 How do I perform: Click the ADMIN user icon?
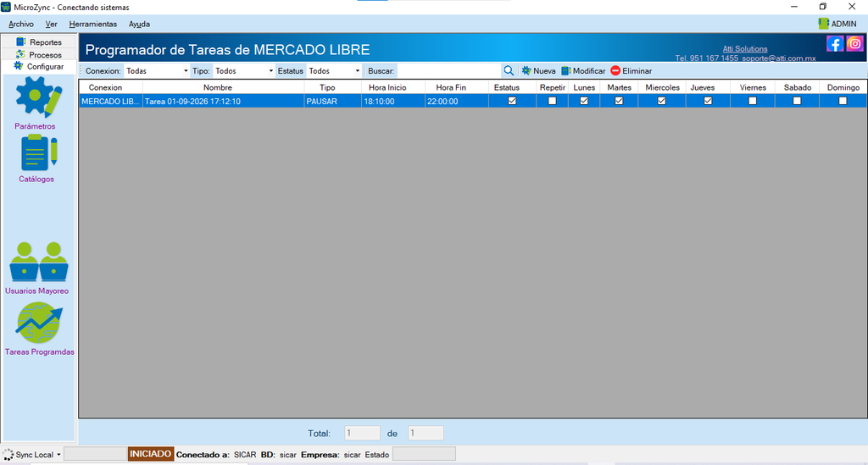(823, 24)
